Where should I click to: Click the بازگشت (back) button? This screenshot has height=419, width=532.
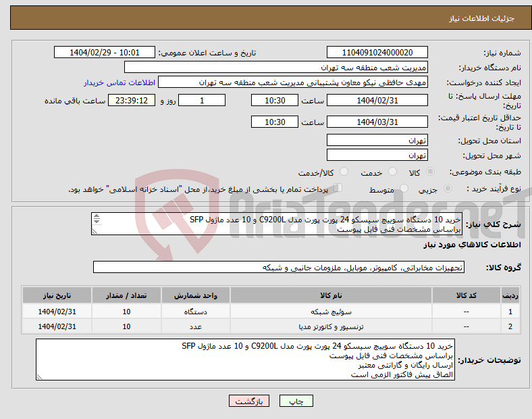(x=249, y=401)
